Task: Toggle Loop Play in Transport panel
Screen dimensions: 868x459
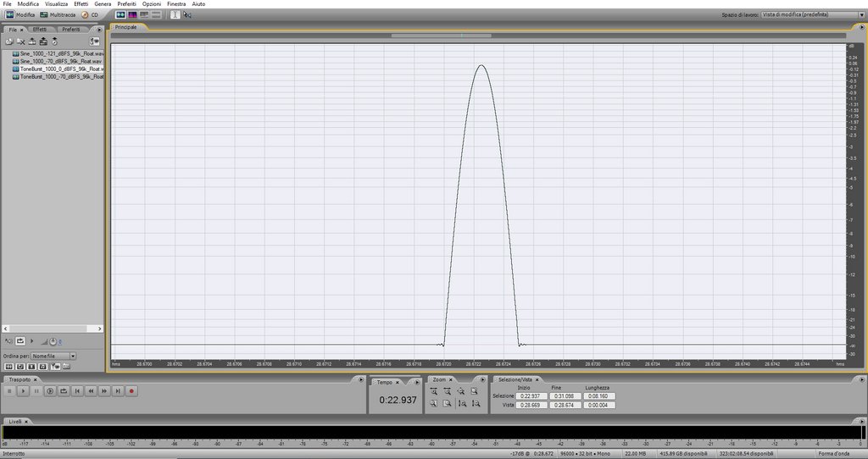Action: 64,391
